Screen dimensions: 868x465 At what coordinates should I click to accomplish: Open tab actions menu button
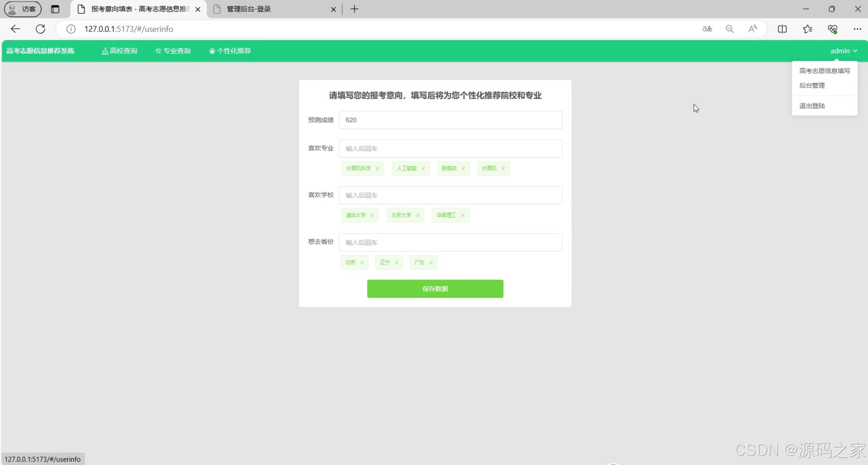pos(55,9)
